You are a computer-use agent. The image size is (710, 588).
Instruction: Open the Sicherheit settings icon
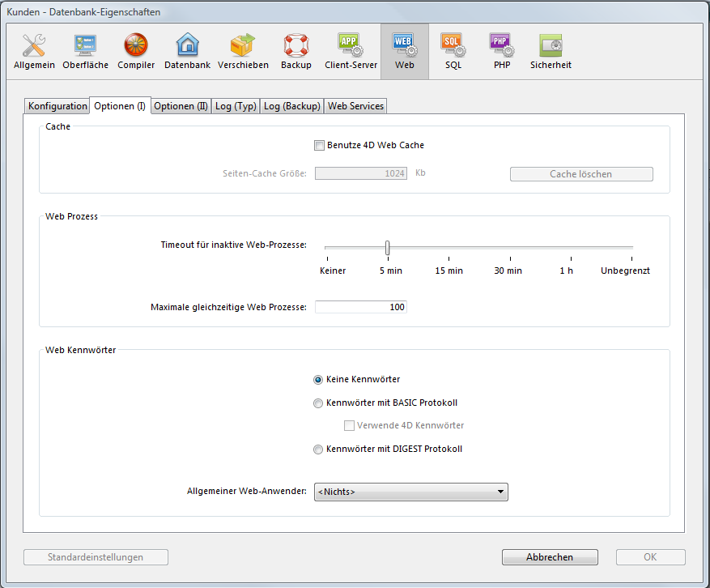tap(551, 51)
